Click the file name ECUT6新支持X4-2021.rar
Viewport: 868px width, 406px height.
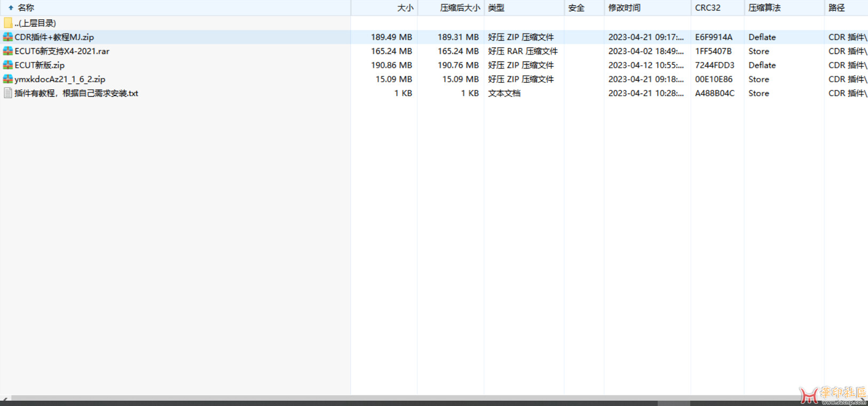click(62, 51)
